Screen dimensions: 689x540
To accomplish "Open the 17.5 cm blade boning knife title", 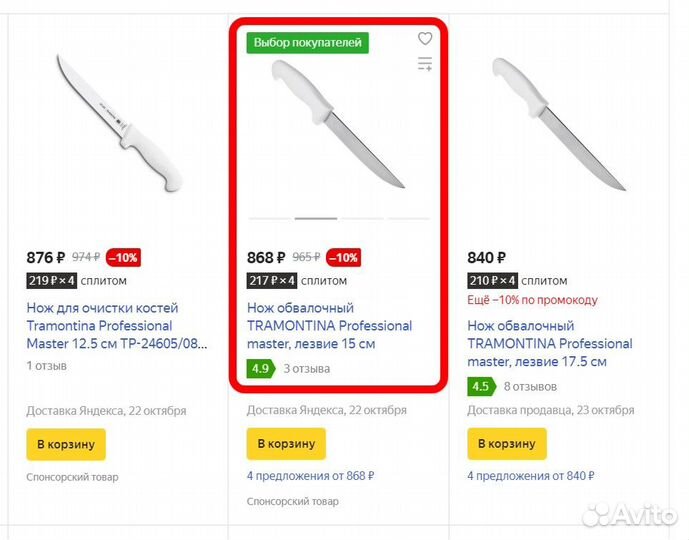I will pyautogui.click(x=549, y=344).
